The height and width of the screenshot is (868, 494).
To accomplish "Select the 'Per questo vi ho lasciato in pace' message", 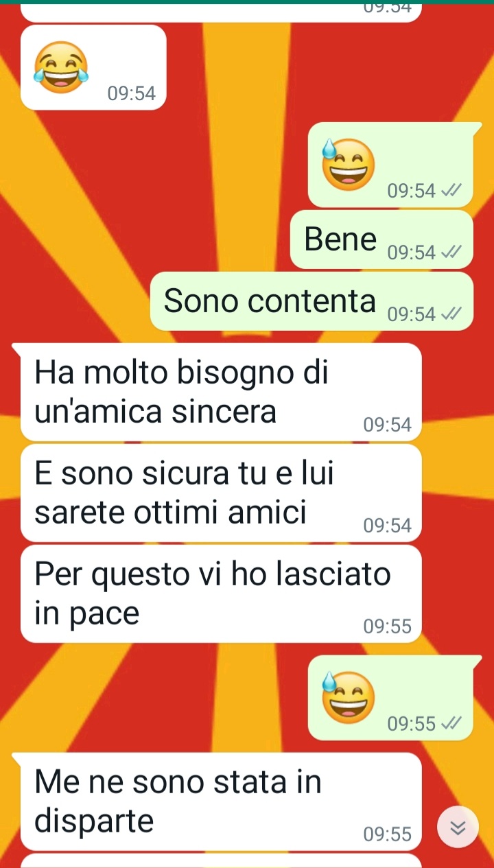I will click(221, 594).
